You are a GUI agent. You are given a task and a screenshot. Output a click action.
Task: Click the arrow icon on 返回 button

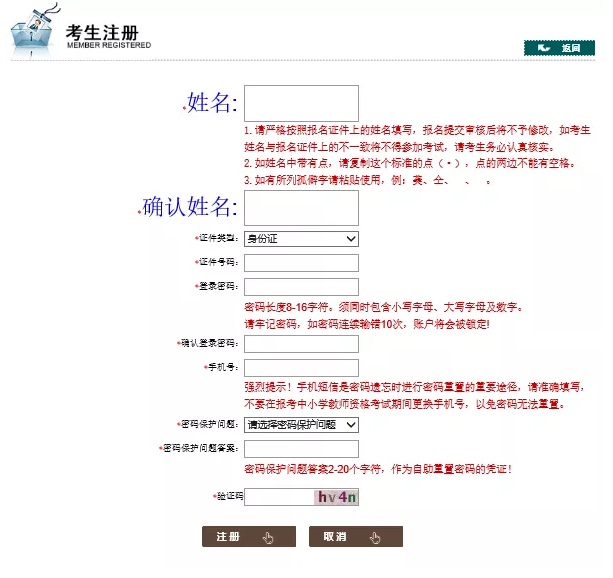point(544,47)
